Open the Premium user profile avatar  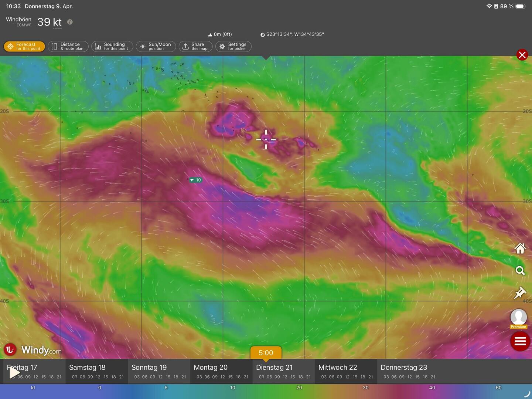point(518,318)
